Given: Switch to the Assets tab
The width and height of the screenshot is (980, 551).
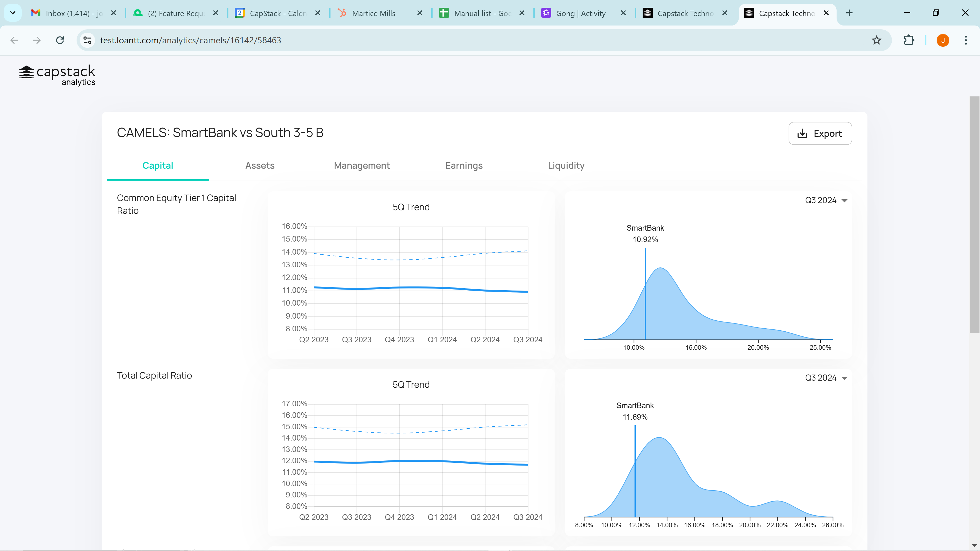Looking at the screenshot, I should (x=260, y=165).
